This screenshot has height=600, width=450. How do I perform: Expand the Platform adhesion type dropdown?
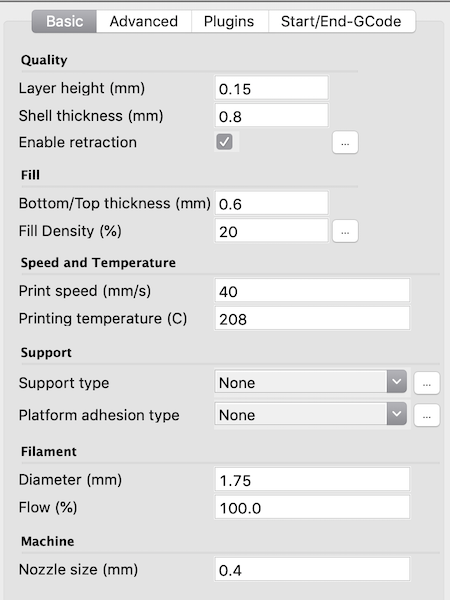tap(310, 414)
